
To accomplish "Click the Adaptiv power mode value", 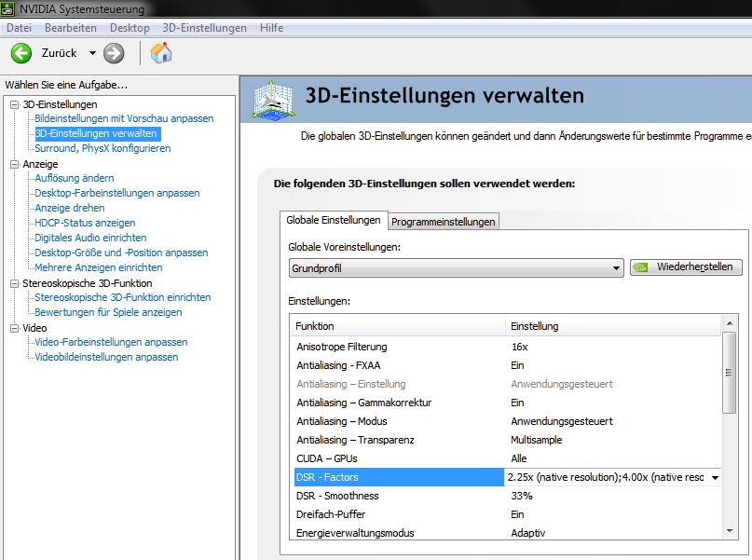I will coord(528,533).
